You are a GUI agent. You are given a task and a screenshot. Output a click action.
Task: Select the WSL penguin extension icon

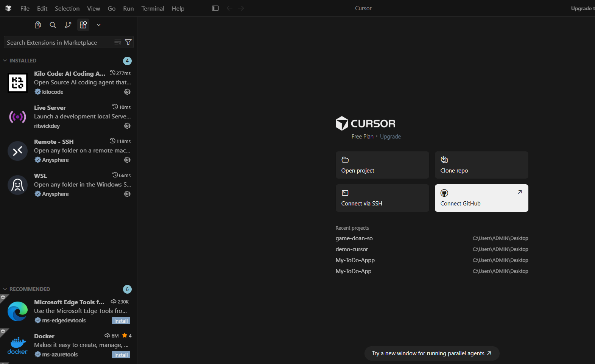tap(17, 185)
